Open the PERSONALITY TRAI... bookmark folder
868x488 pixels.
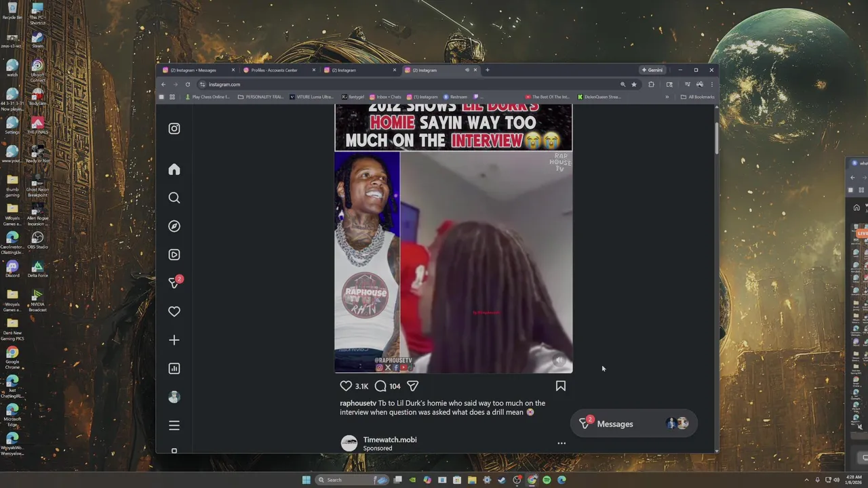tap(261, 97)
